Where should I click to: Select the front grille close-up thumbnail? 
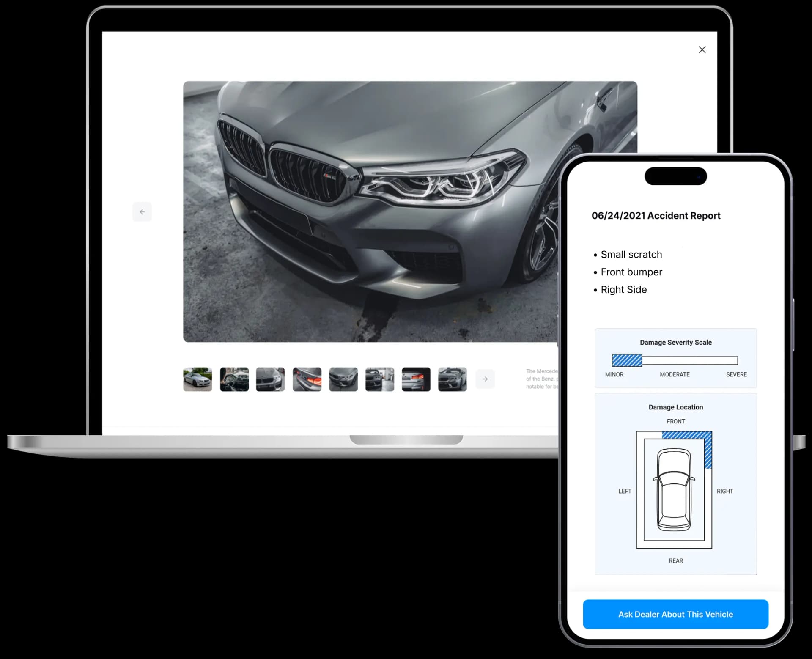270,379
